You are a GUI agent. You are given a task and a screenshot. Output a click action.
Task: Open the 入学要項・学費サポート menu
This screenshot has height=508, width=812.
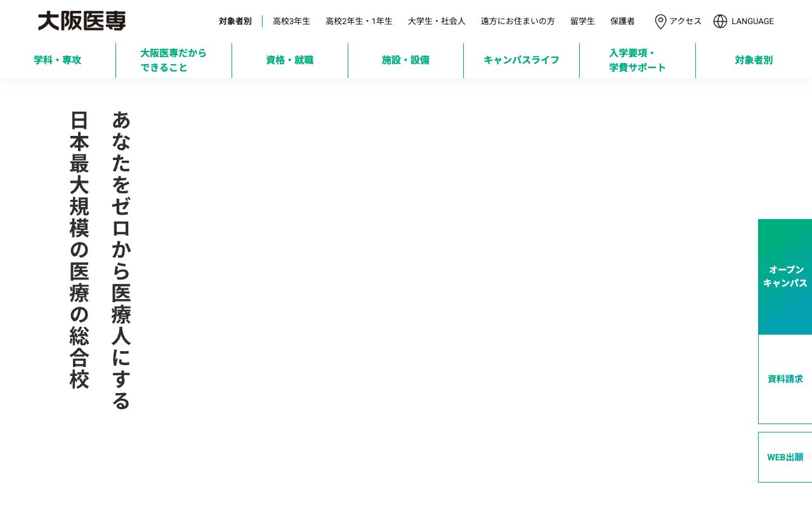tap(638, 60)
